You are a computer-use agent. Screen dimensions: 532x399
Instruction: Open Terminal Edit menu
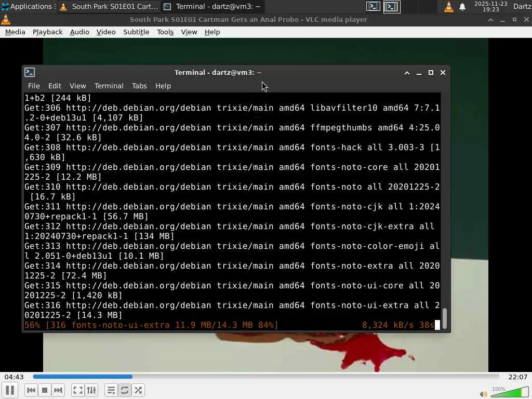55,86
